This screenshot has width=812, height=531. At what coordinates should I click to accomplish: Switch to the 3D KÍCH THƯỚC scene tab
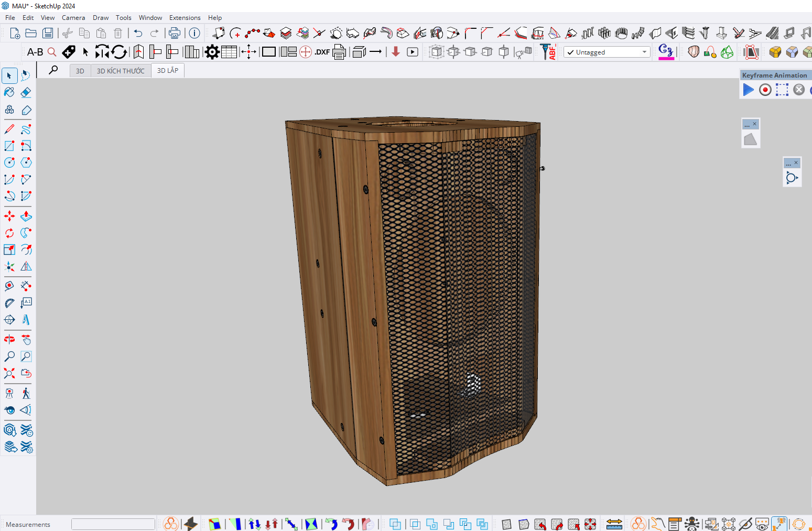point(121,71)
